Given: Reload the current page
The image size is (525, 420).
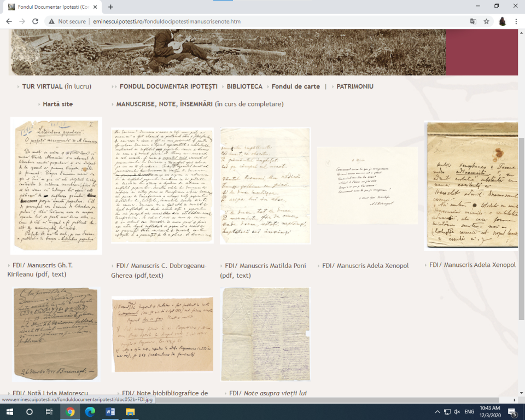Looking at the screenshot, I should [x=36, y=21].
